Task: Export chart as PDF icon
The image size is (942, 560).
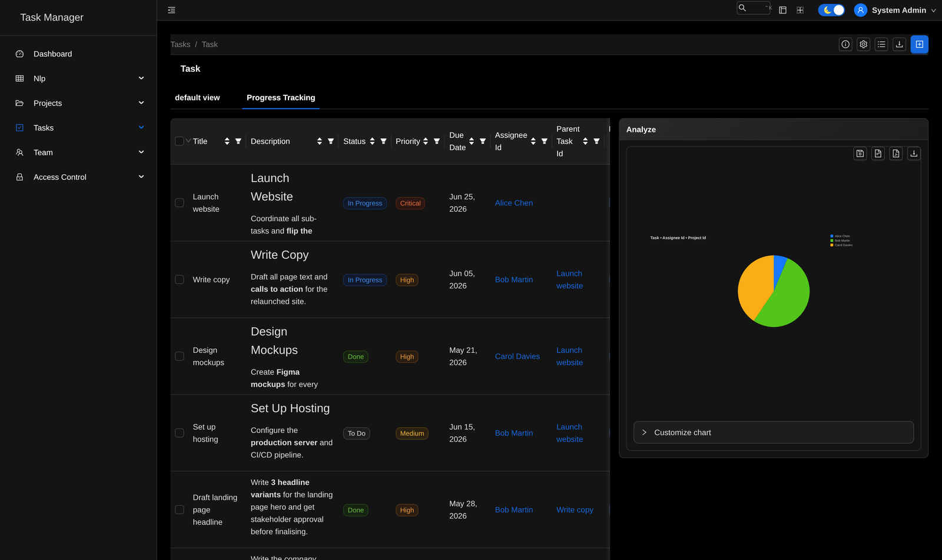Action: tap(896, 154)
